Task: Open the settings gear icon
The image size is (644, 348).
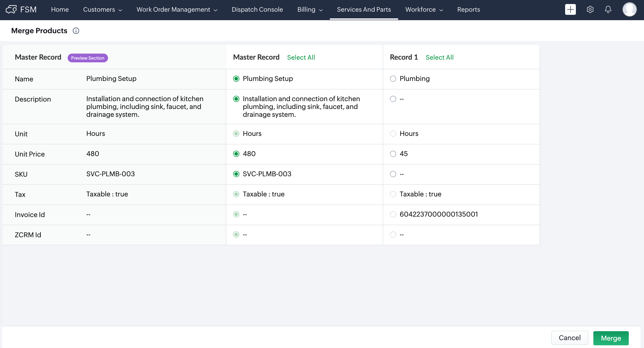Action: click(590, 9)
